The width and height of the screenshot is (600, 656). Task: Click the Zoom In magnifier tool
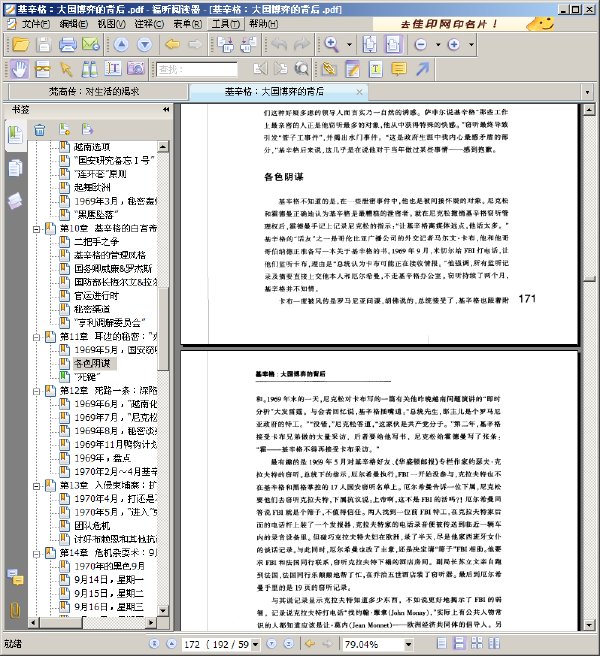(331, 44)
